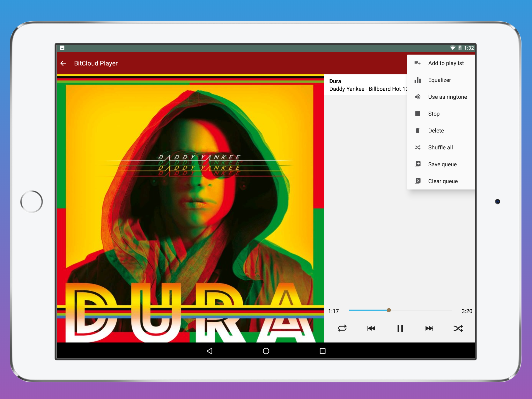The image size is (532, 399).
Task: Choose Use as ringtone option
Action: click(x=447, y=97)
